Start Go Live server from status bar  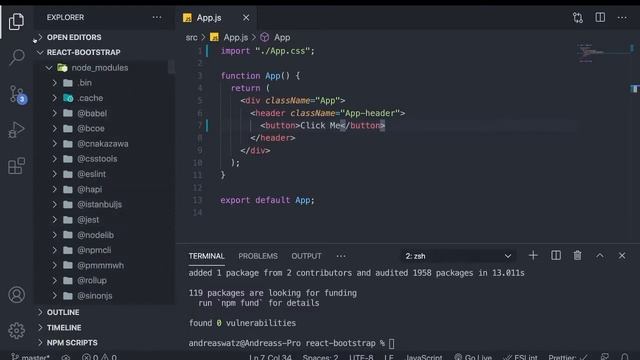[473, 357]
